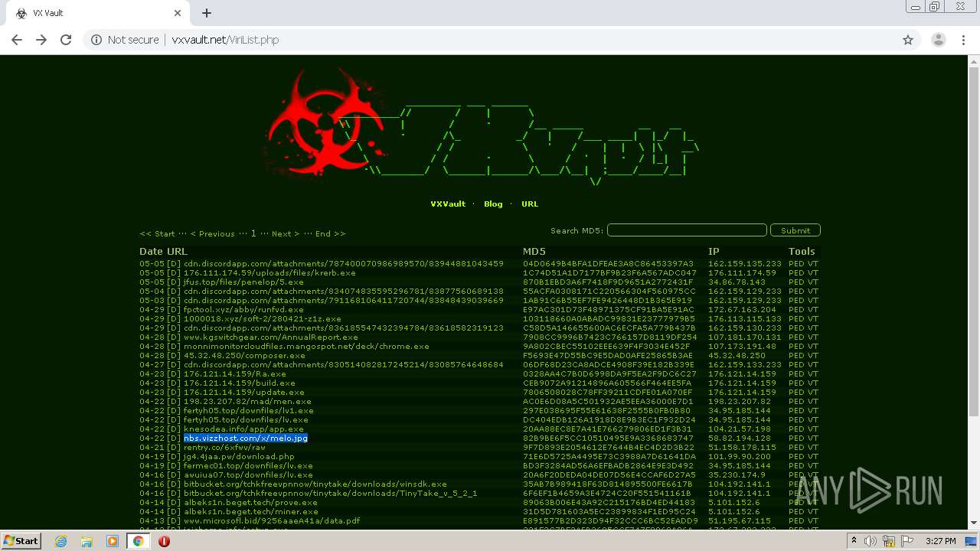This screenshot has height=551, width=980.
Task: Switch to Chrome in the taskbar
Action: (139, 541)
